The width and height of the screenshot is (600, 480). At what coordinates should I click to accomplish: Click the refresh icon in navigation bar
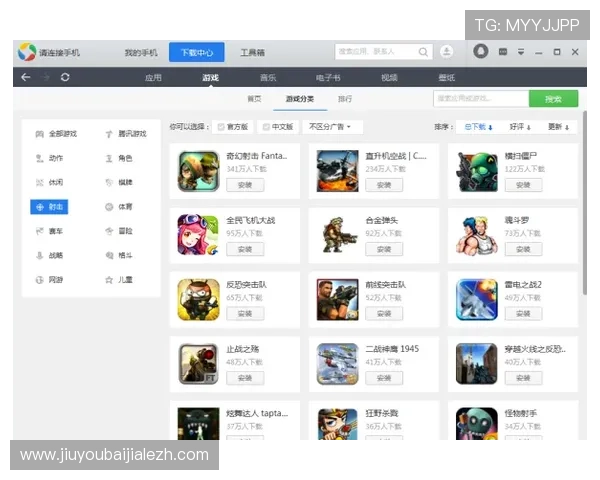(65, 77)
